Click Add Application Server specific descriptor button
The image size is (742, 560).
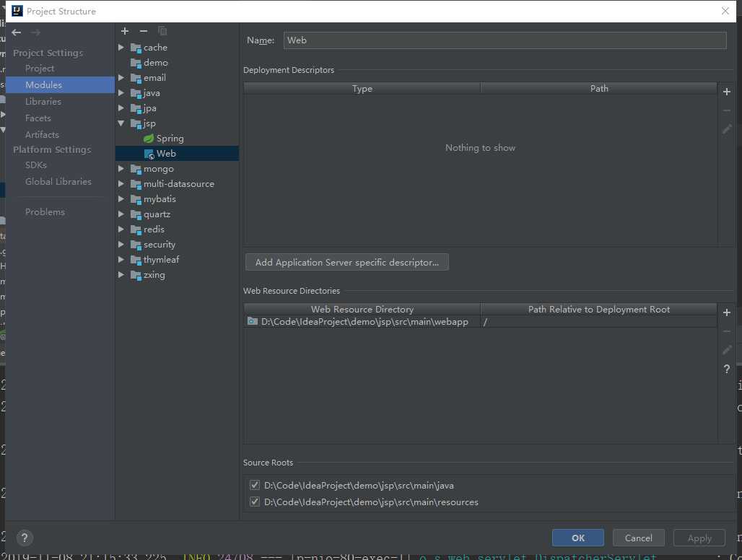[347, 262]
